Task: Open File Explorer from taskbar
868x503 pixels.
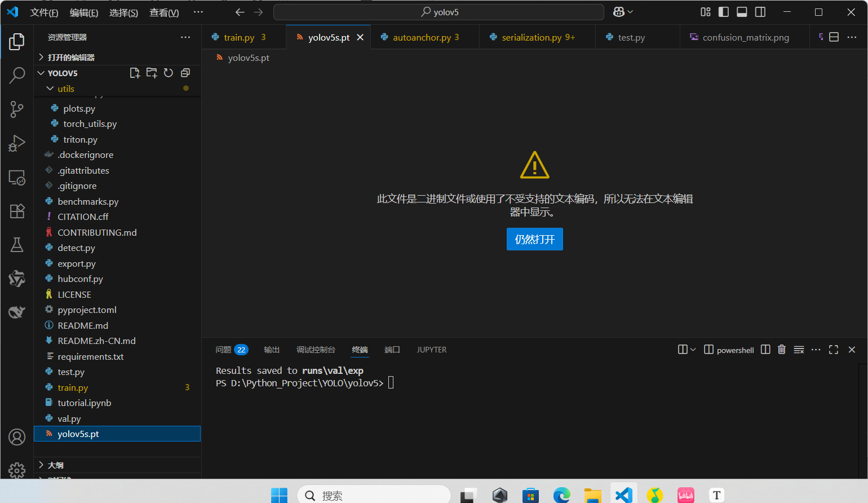Action: point(592,496)
